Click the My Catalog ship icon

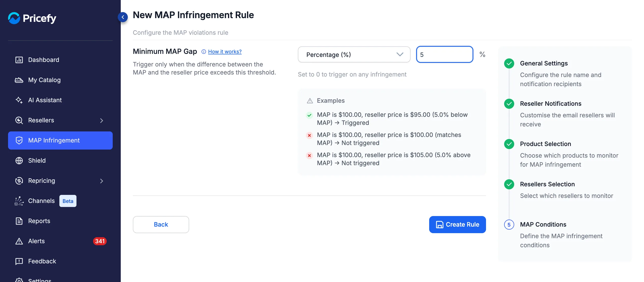pyautogui.click(x=19, y=80)
